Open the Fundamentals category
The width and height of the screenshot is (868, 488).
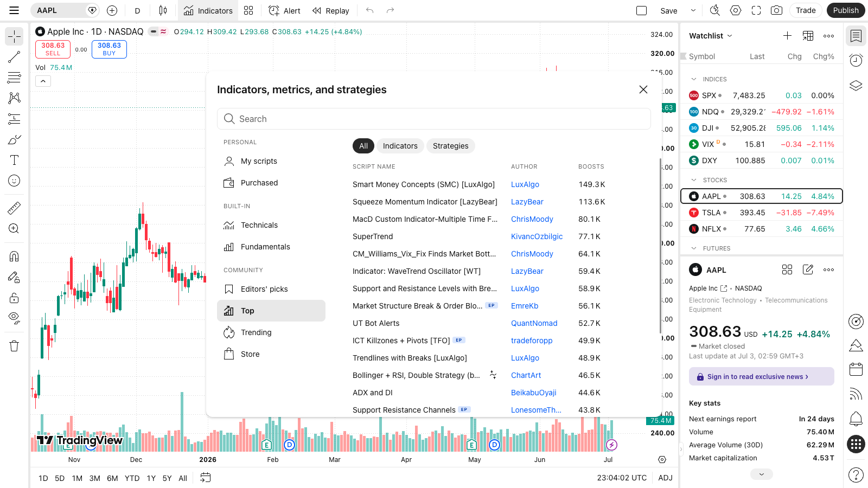tap(271, 247)
